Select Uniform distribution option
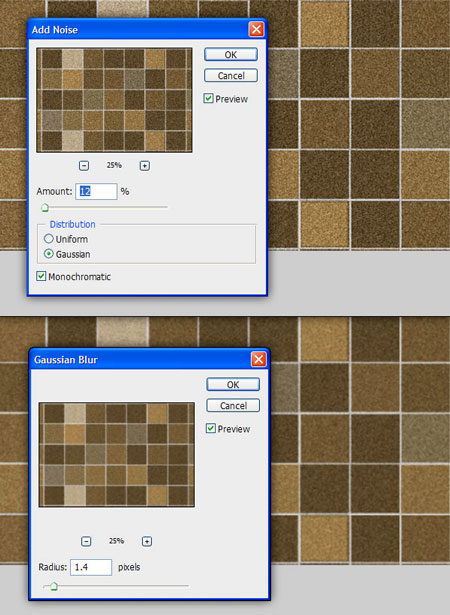Screen dimensions: 450x615 [48, 238]
